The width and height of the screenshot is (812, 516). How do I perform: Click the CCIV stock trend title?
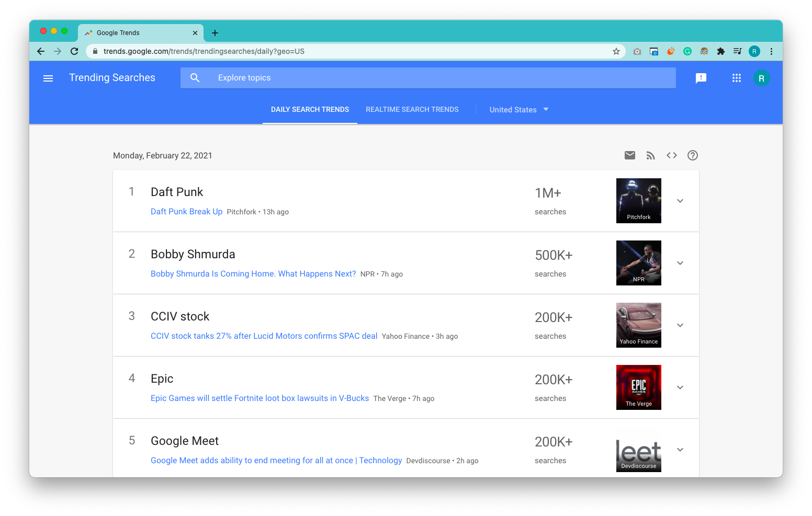click(180, 316)
